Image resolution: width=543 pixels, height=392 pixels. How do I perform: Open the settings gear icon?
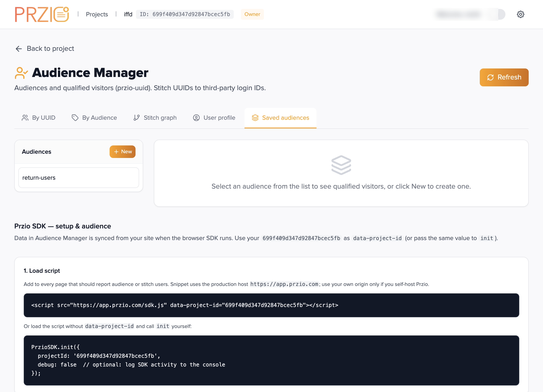point(520,14)
